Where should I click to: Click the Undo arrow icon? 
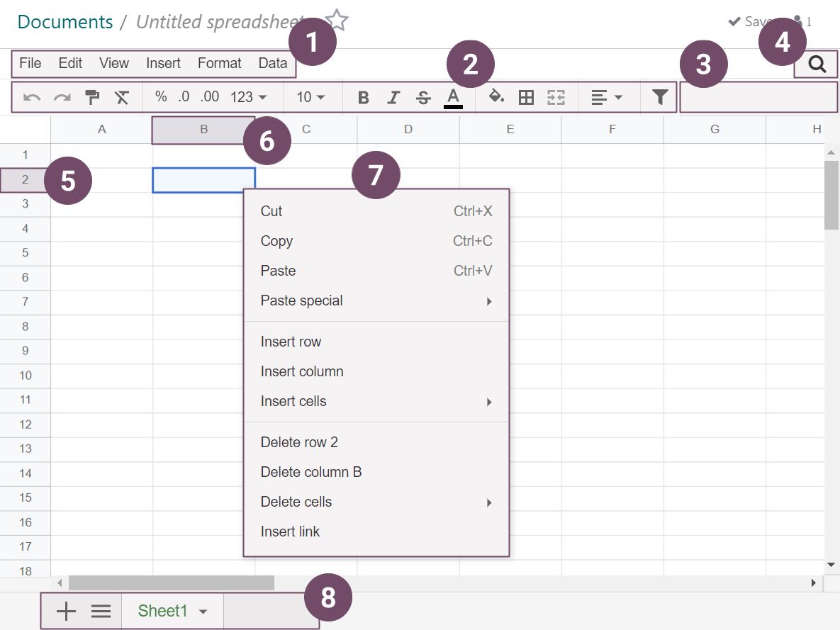point(32,98)
